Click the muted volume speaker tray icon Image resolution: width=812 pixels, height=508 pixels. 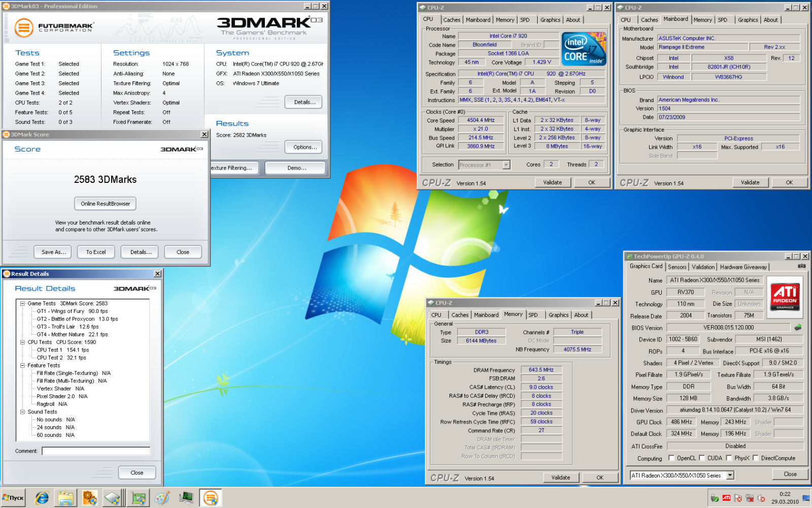[x=761, y=498]
